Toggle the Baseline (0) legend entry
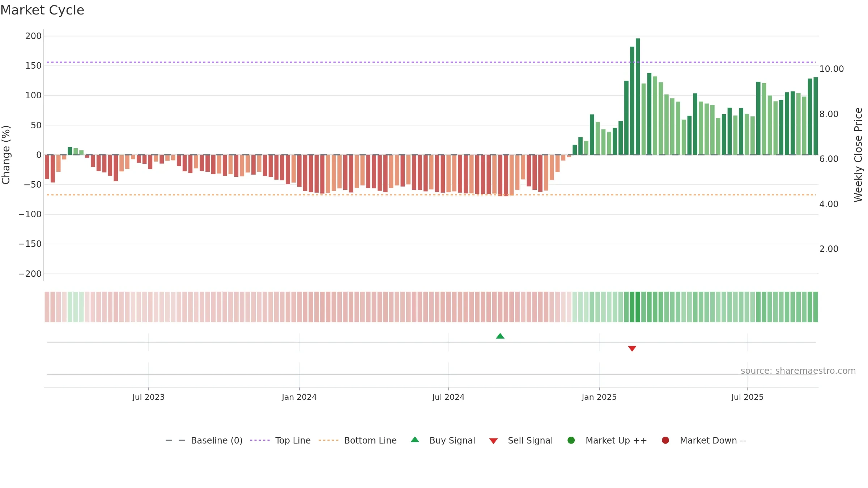The width and height of the screenshot is (868, 488). pyautogui.click(x=204, y=440)
